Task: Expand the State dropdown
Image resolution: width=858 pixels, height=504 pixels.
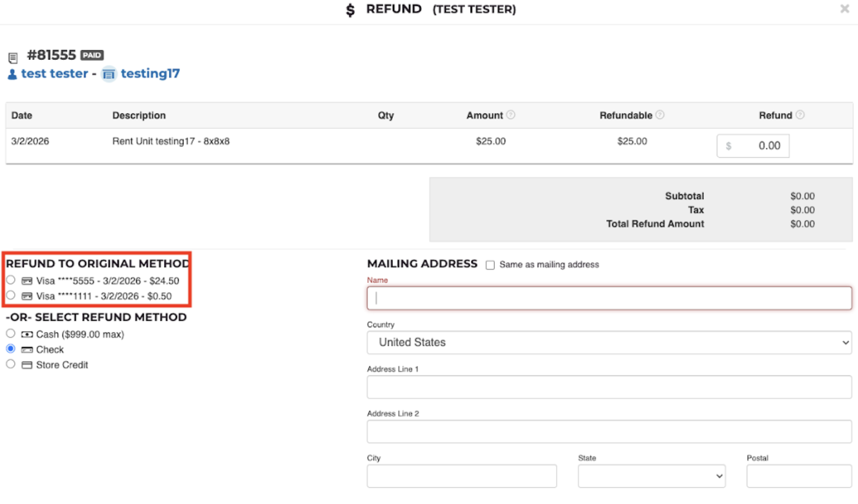Action: click(652, 476)
